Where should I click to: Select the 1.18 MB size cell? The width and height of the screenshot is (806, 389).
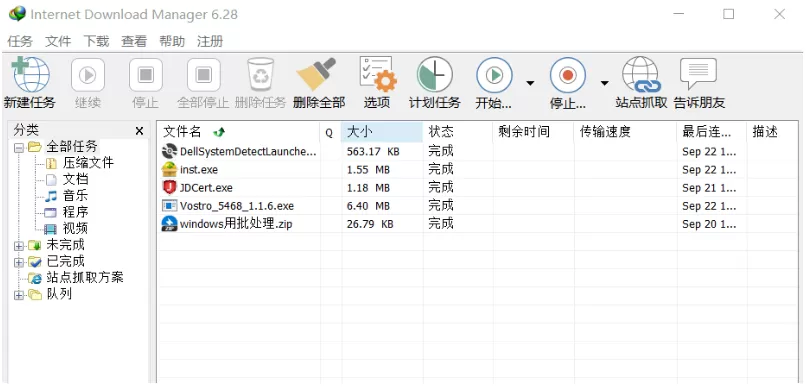pos(369,188)
